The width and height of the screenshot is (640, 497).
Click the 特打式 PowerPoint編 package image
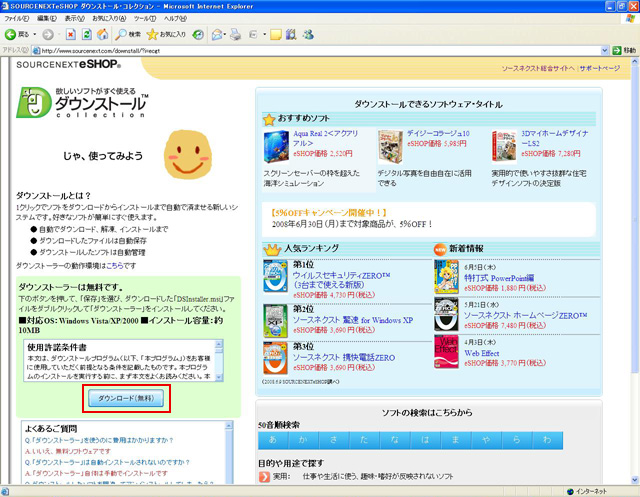click(x=447, y=276)
